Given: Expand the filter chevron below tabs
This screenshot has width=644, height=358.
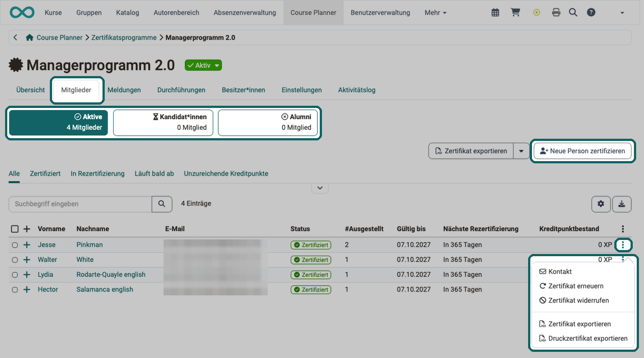Looking at the screenshot, I should 320,188.
